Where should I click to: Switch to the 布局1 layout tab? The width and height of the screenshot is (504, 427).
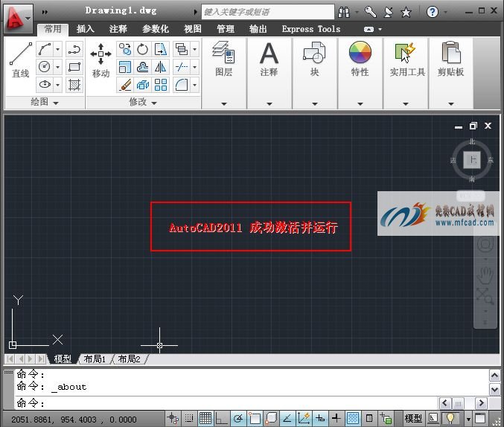pos(95,359)
